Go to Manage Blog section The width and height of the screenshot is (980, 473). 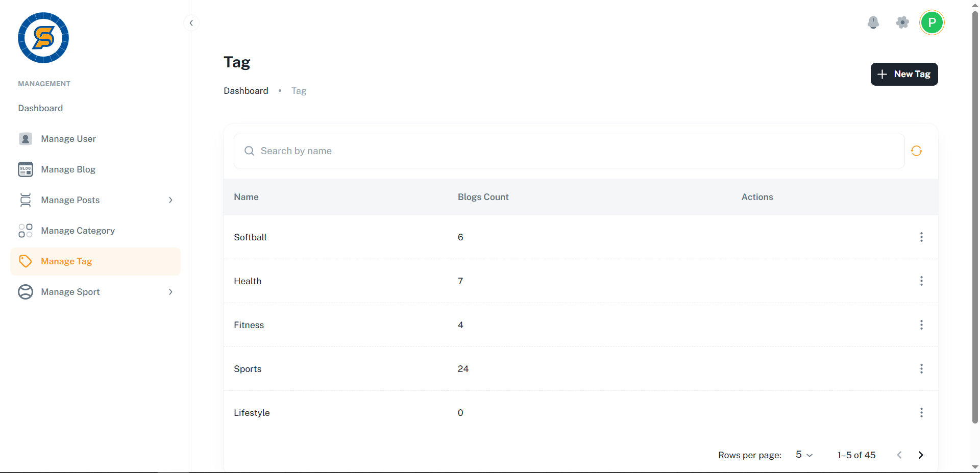(x=68, y=169)
